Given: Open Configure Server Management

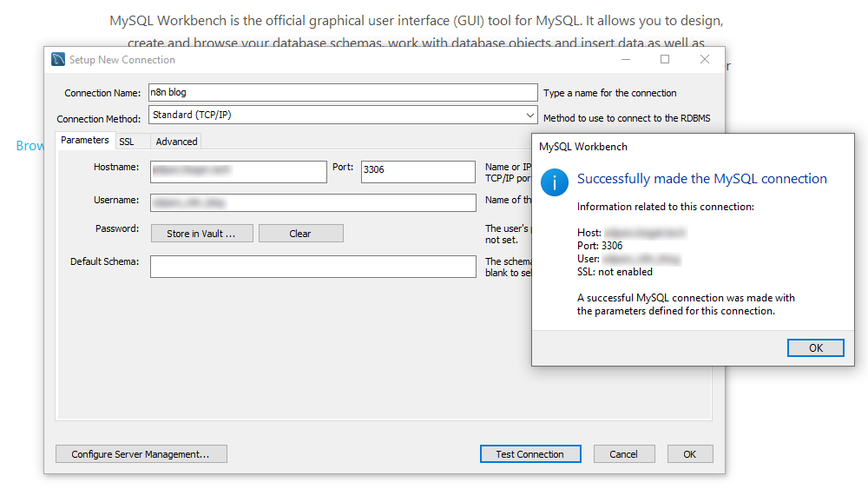Looking at the screenshot, I should pos(141,454).
